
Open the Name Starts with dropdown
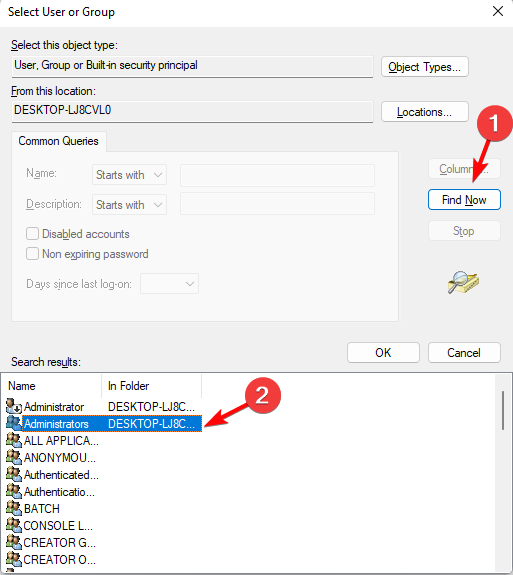click(x=129, y=175)
